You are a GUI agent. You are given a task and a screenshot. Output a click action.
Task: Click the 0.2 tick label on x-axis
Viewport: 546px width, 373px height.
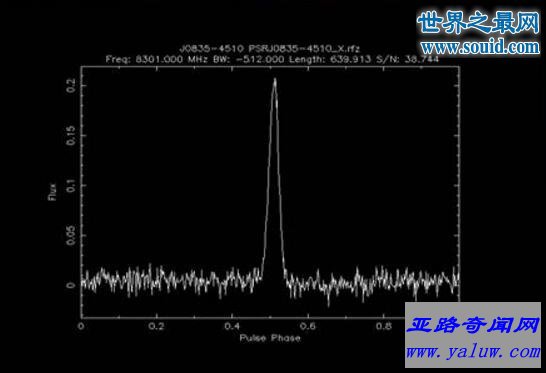click(156, 326)
